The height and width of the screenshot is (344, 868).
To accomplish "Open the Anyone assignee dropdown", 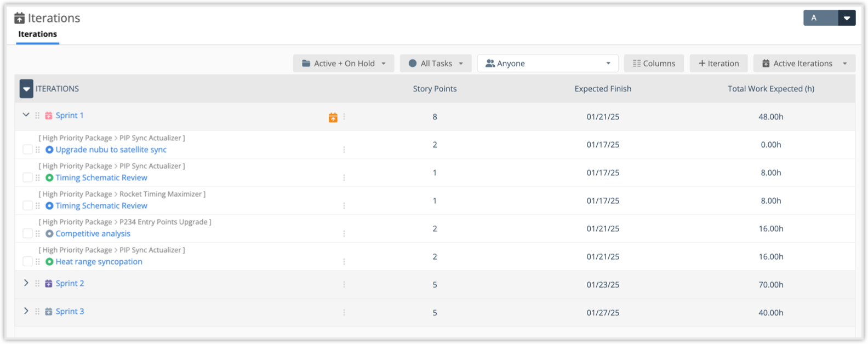I will pos(547,64).
